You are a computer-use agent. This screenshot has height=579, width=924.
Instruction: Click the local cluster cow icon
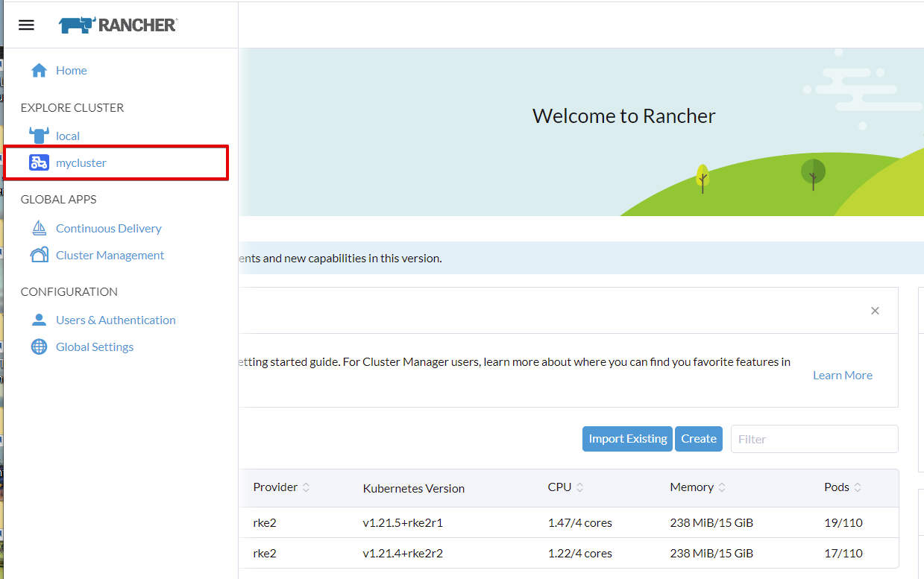coord(39,136)
